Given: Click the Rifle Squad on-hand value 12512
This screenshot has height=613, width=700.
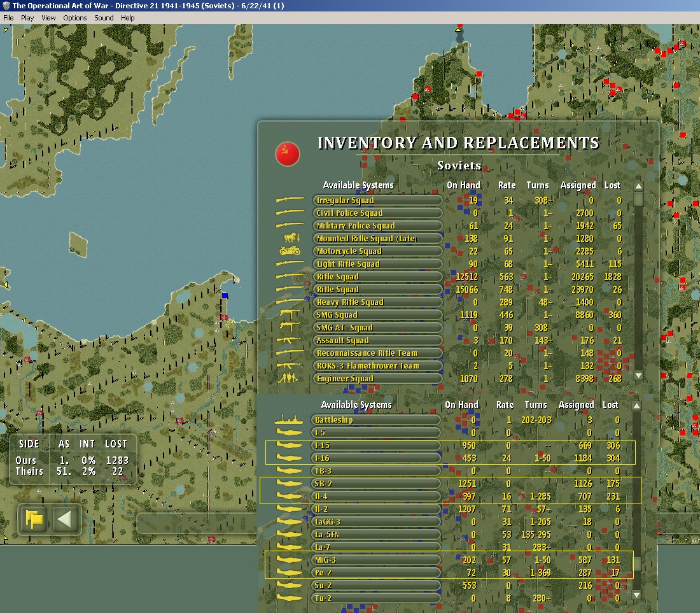Looking at the screenshot, I should (x=466, y=277).
